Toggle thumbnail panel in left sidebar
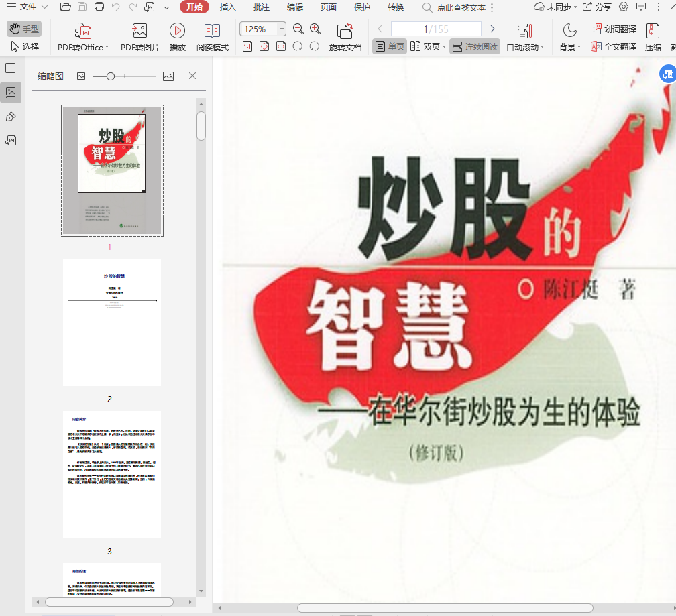The image size is (676, 616). point(11,93)
